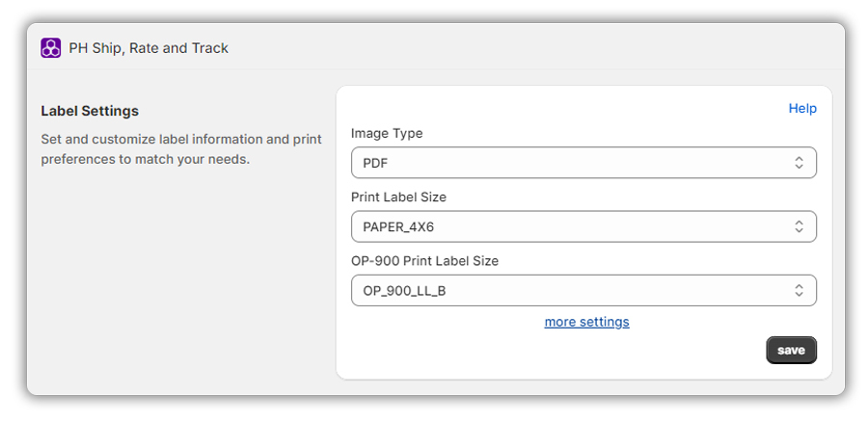Click the PAPER_4X6 selected value
The width and height of the screenshot is (868, 421).
pos(398,226)
